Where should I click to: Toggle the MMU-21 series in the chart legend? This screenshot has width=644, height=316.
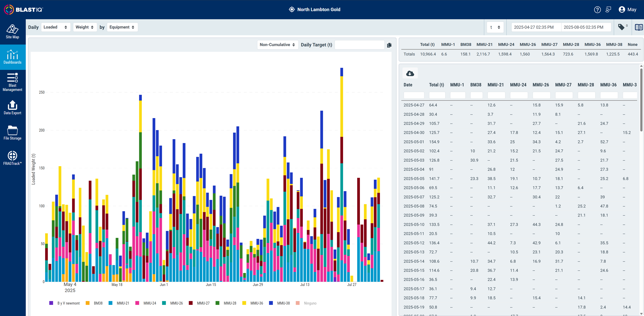pyautogui.click(x=119, y=303)
